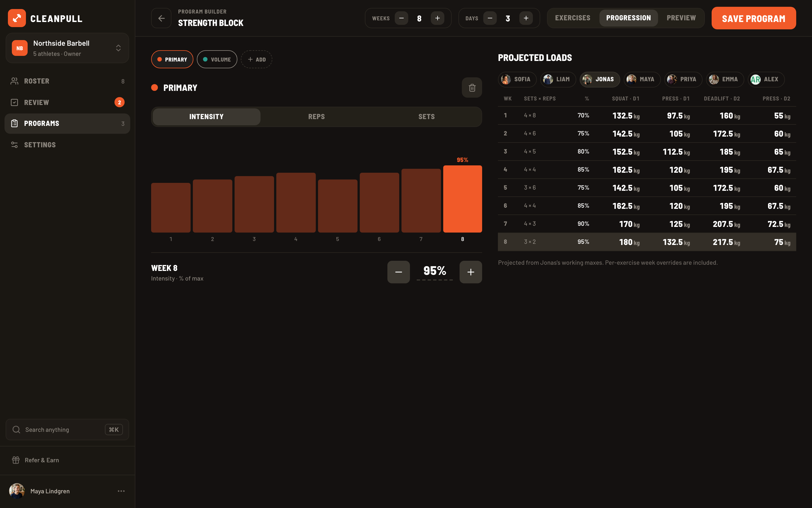
Task: Click Maya Lindgren's profile avatar
Action: coord(17,491)
